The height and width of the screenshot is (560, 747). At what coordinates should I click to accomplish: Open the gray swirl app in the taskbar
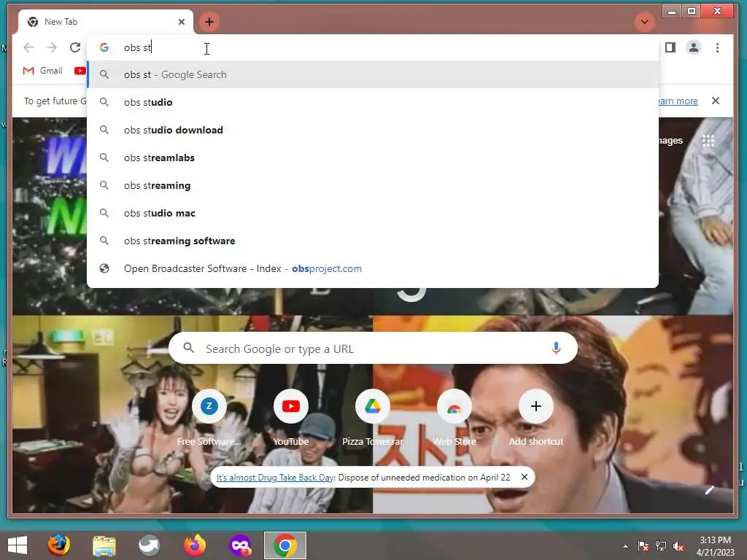[149, 545]
